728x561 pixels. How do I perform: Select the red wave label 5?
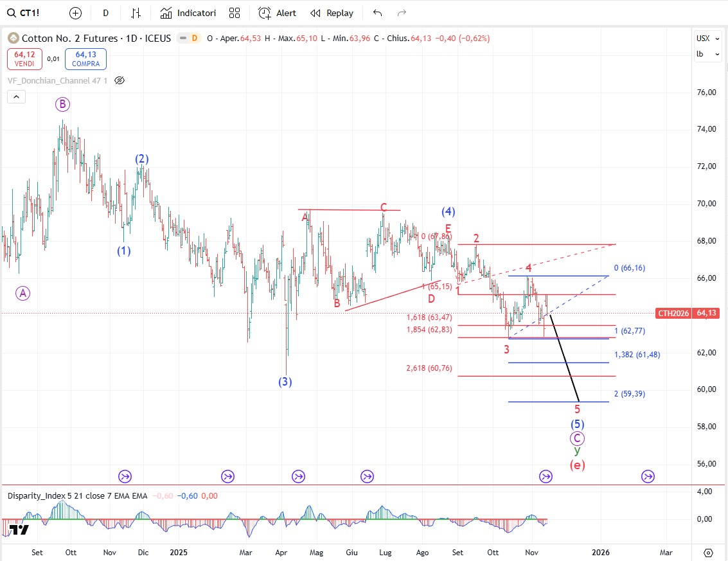pos(577,409)
